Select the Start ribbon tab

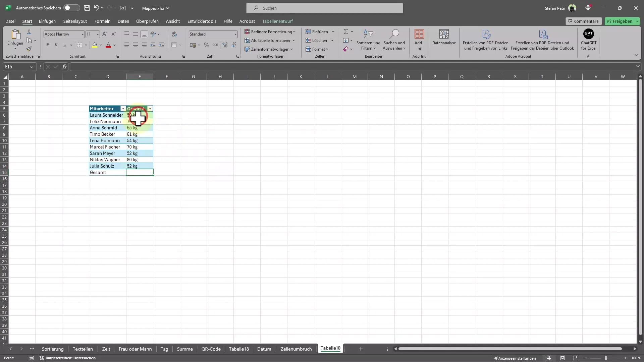pos(27,21)
